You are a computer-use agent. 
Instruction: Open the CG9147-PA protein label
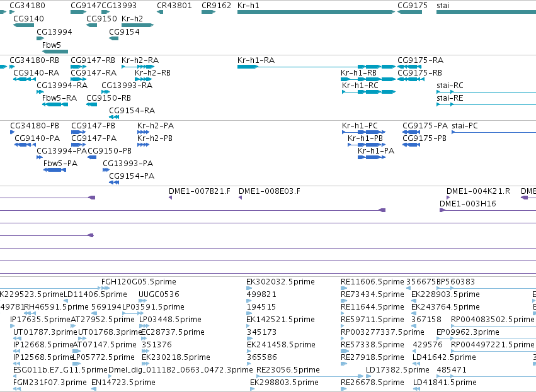(x=94, y=138)
